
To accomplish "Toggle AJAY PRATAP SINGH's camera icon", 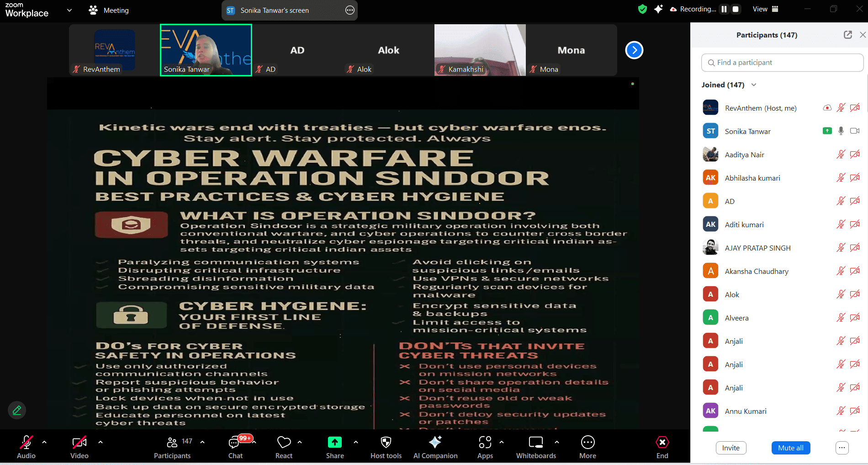I will (x=855, y=248).
